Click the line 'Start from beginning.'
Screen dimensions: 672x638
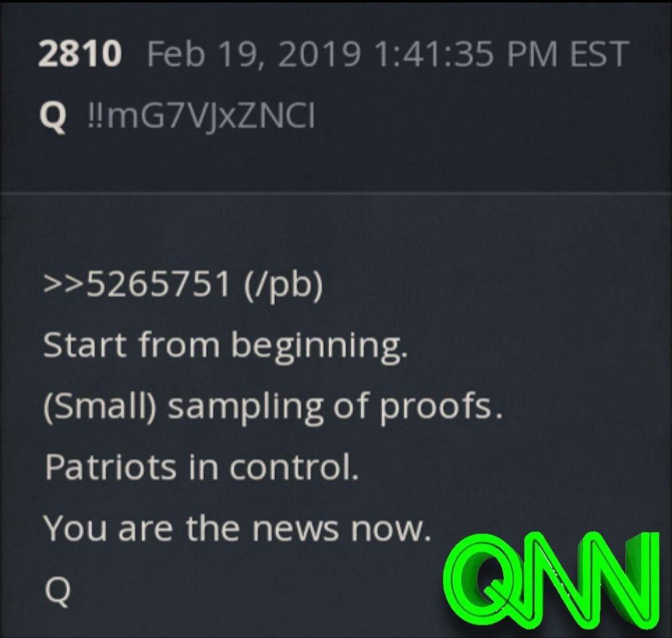pyautogui.click(x=225, y=347)
